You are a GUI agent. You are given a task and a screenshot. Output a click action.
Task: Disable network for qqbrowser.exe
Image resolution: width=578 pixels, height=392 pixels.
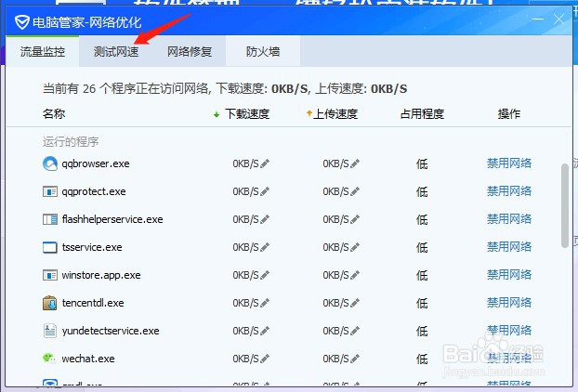[509, 163]
